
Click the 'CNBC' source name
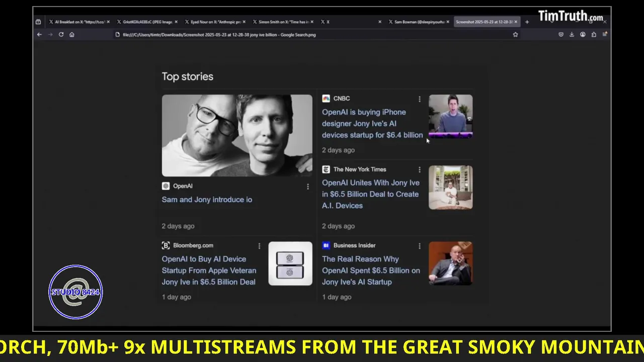(x=342, y=99)
